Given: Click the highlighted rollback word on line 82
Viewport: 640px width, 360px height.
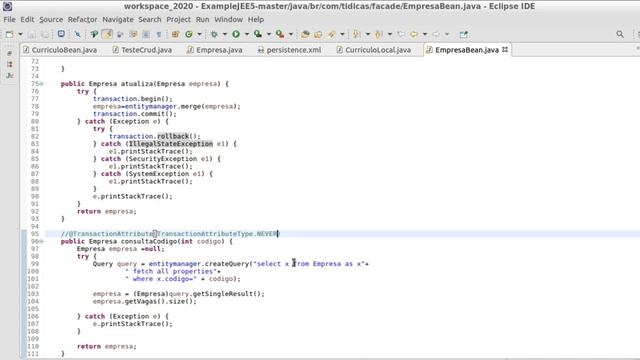Looking at the screenshot, I should coord(173,136).
